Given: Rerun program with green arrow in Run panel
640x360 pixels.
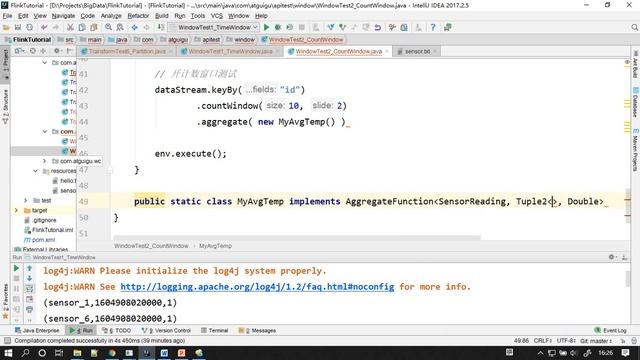Looking at the screenshot, I should coord(16,268).
